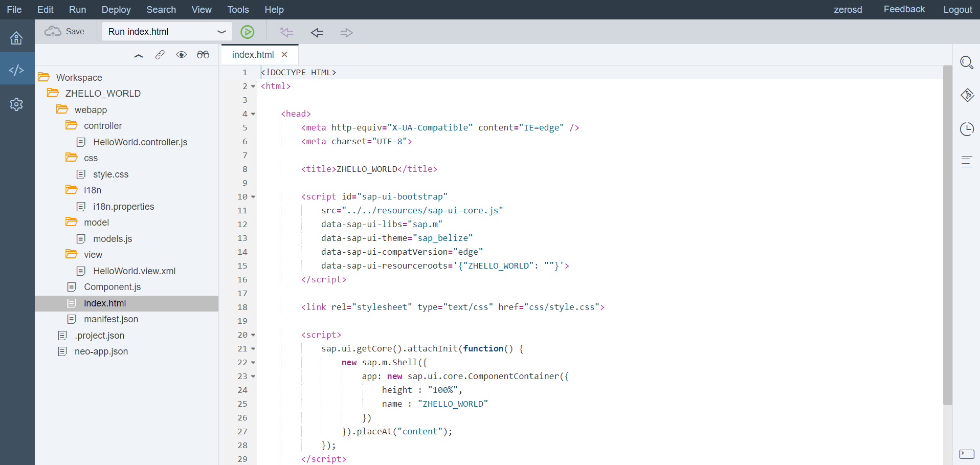This screenshot has height=465, width=980.
Task: Click the Feedback link
Action: click(904, 9)
